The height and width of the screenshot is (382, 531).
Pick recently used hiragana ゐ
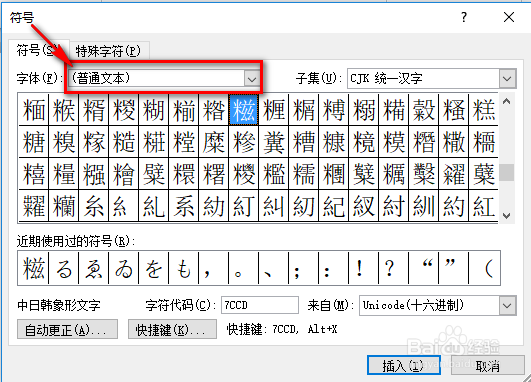124,268
